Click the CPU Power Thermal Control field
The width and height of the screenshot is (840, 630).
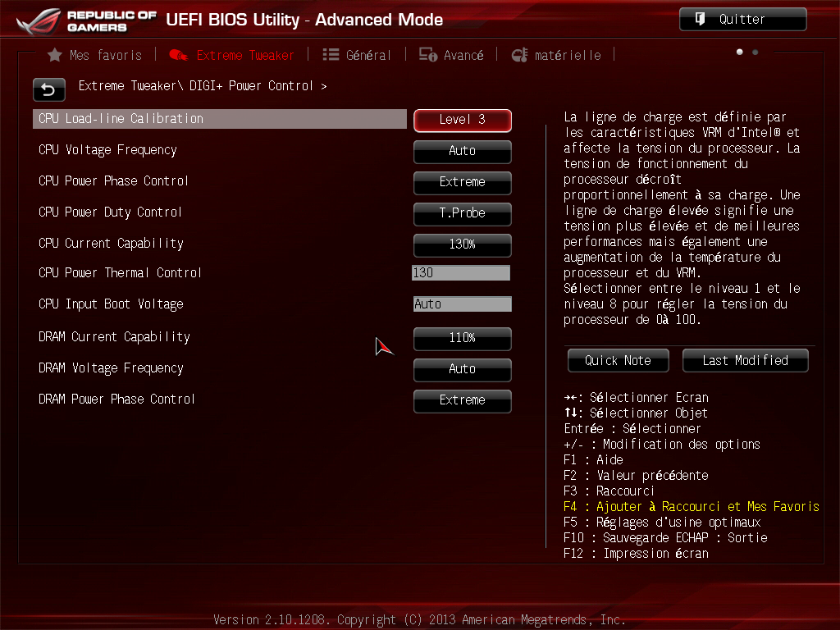(461, 272)
